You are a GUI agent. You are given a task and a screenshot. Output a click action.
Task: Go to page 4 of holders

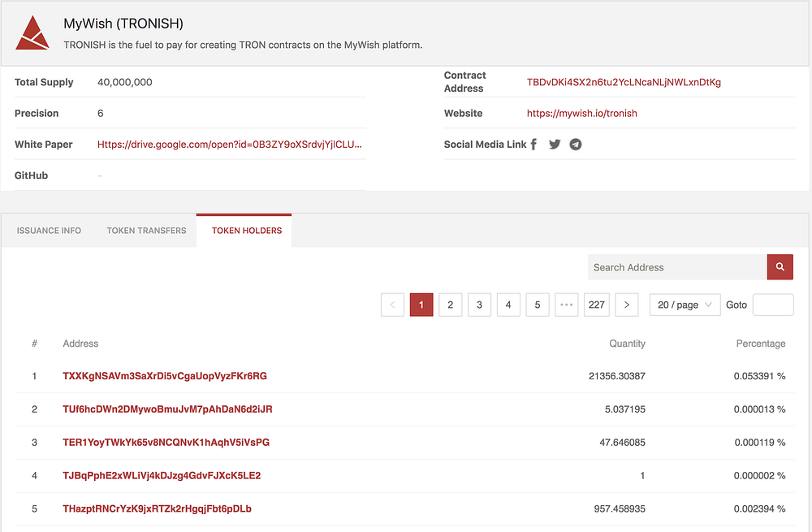508,305
